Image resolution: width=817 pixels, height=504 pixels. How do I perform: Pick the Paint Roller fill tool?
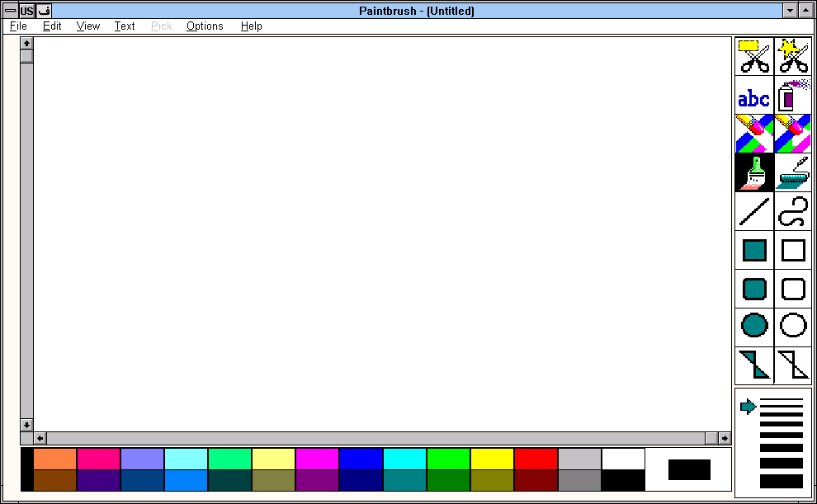pos(793,173)
